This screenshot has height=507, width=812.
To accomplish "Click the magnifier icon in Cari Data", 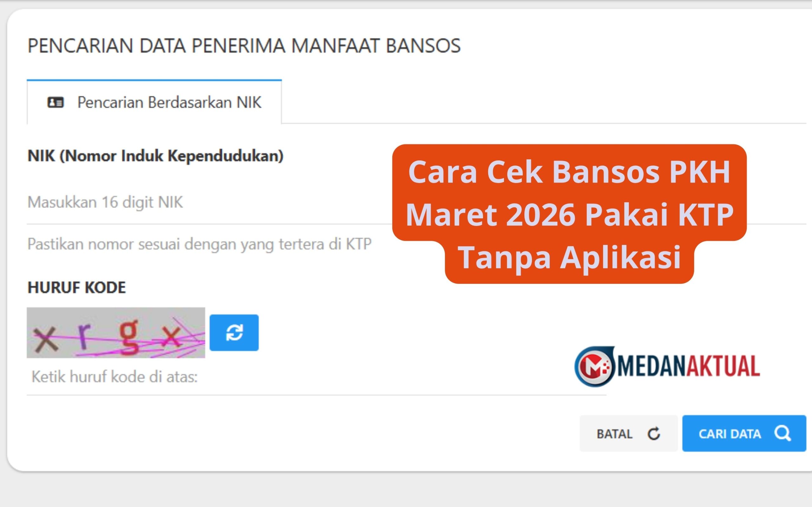I will (x=783, y=433).
